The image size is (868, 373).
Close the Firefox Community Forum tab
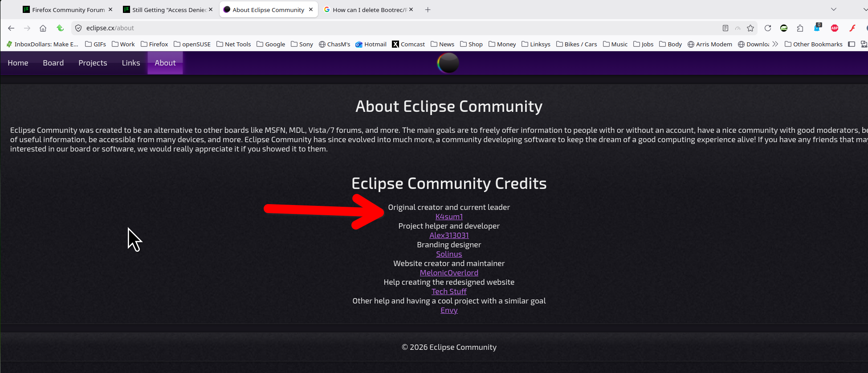click(x=110, y=9)
